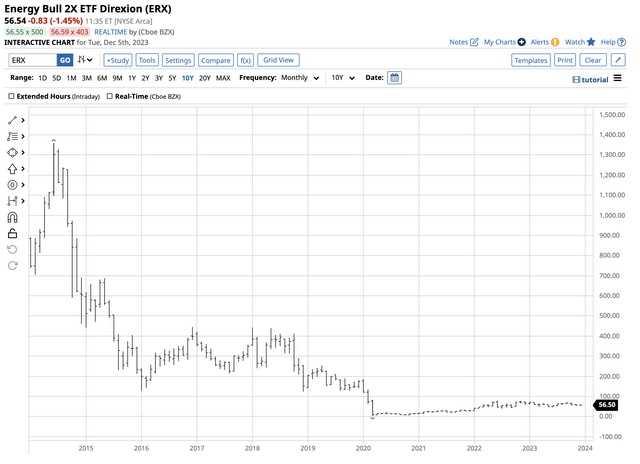This screenshot has width=640, height=464.
Task: Click the 2020 label on time axis
Action: (363, 448)
